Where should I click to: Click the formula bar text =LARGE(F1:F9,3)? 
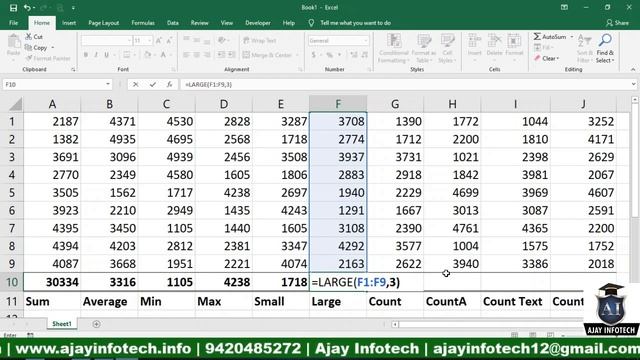(x=209, y=84)
